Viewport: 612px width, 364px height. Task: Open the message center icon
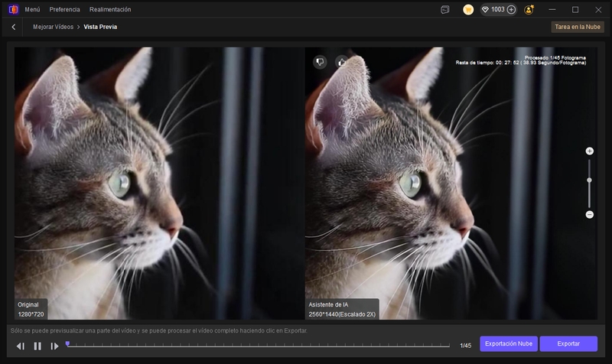445,10
